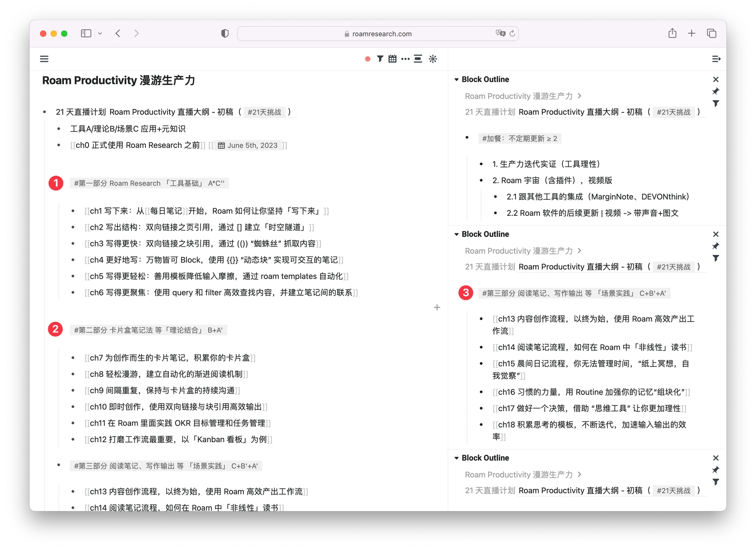This screenshot has height=550, width=756.
Task: Open ch5 写得更轻松 page link
Action: [217, 276]
